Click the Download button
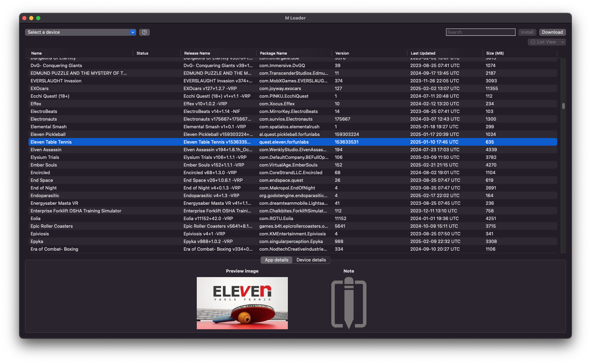Image resolution: width=591 pixels, height=364 pixels. (x=552, y=32)
